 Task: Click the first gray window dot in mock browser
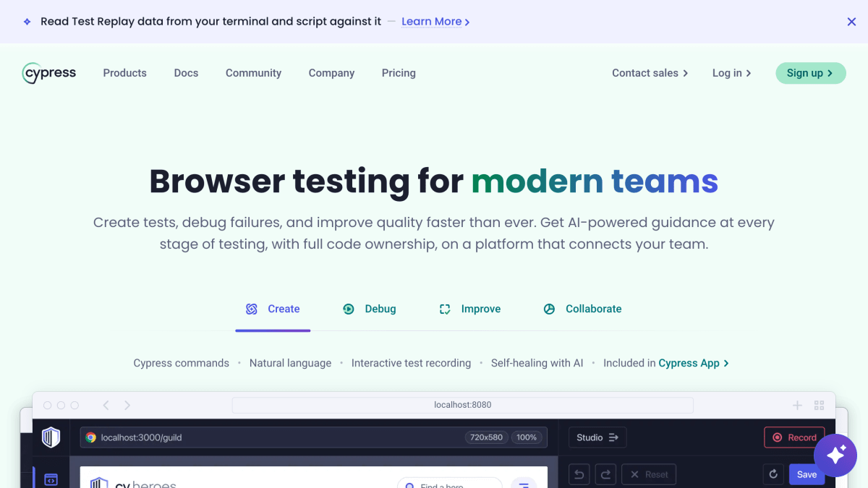[x=48, y=405]
